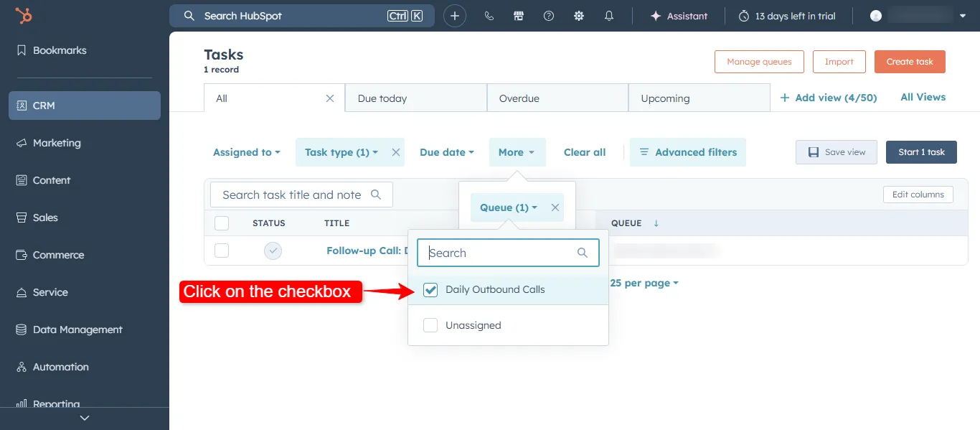The width and height of the screenshot is (980, 430).
Task: Check the Unassigned checkbox
Action: [430, 325]
